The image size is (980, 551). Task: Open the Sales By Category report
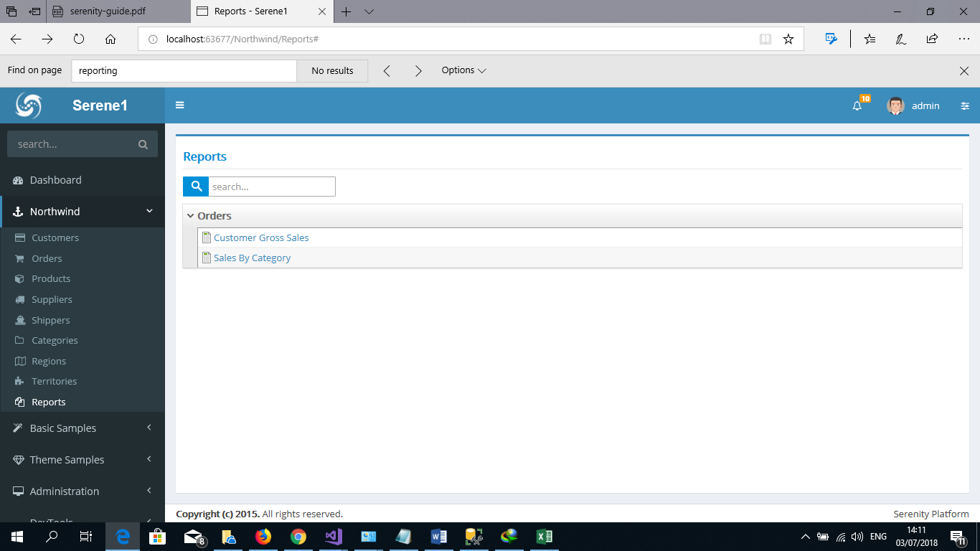(x=252, y=258)
